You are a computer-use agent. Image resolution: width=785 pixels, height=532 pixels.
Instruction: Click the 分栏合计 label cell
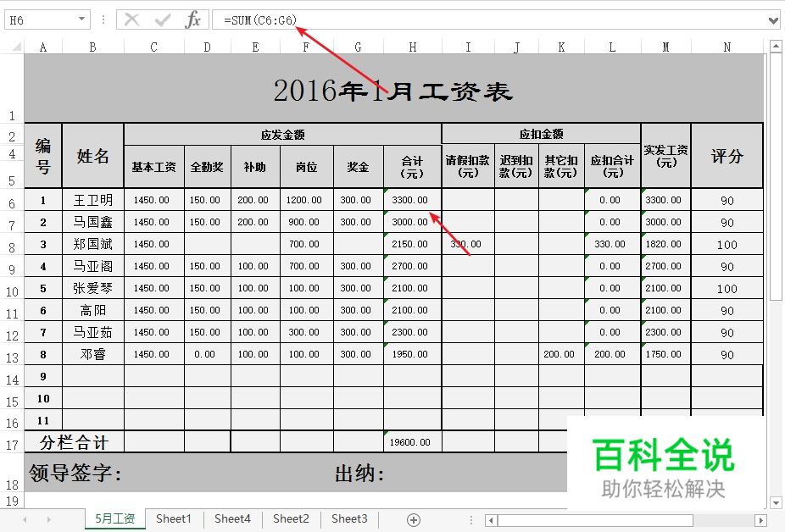tap(74, 442)
